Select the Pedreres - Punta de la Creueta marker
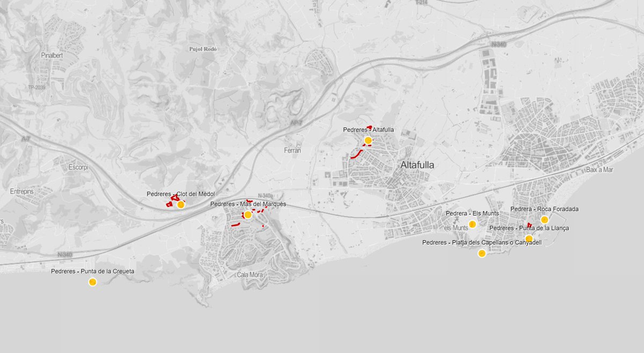 93,282
